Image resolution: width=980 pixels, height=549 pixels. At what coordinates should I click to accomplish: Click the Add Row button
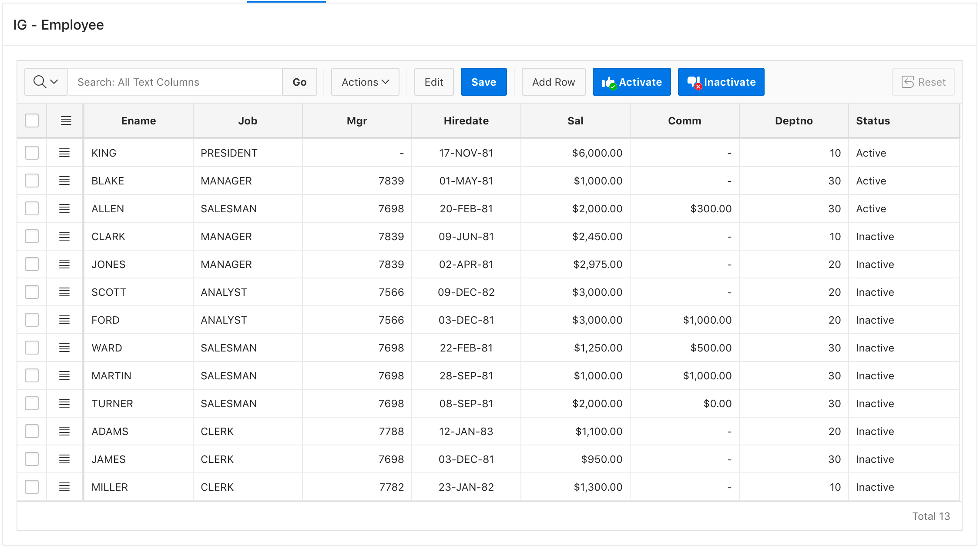[x=553, y=82]
